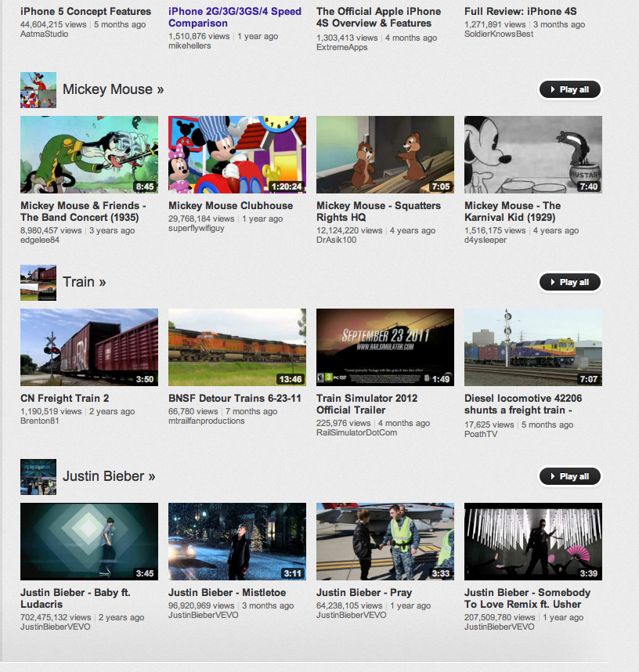Screen dimensions: 639x672
Task: Open Somebody To Love Remix thumbnail
Action: 533,541
